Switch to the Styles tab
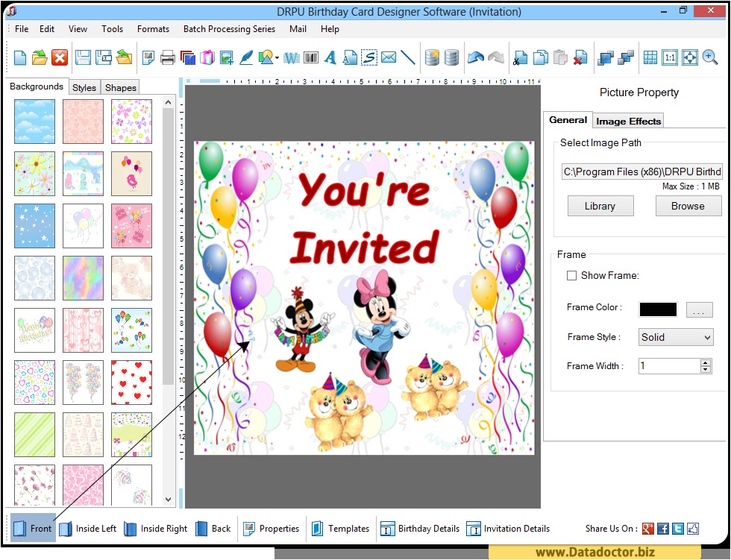This screenshot has height=560, width=731. 84,87
